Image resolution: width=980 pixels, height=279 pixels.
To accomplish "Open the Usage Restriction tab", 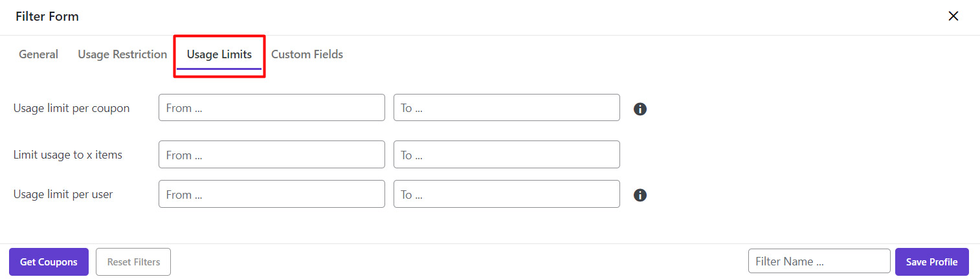I will point(122,54).
